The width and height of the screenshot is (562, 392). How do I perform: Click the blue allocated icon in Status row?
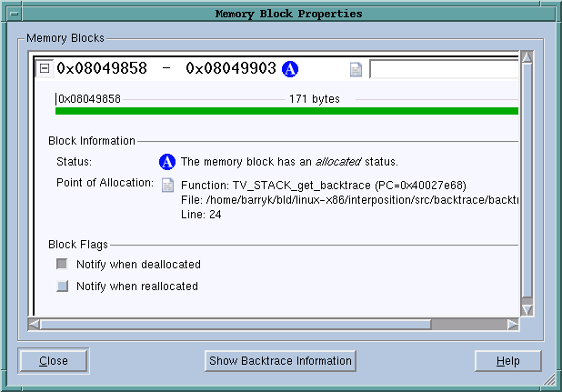pyautogui.click(x=167, y=162)
